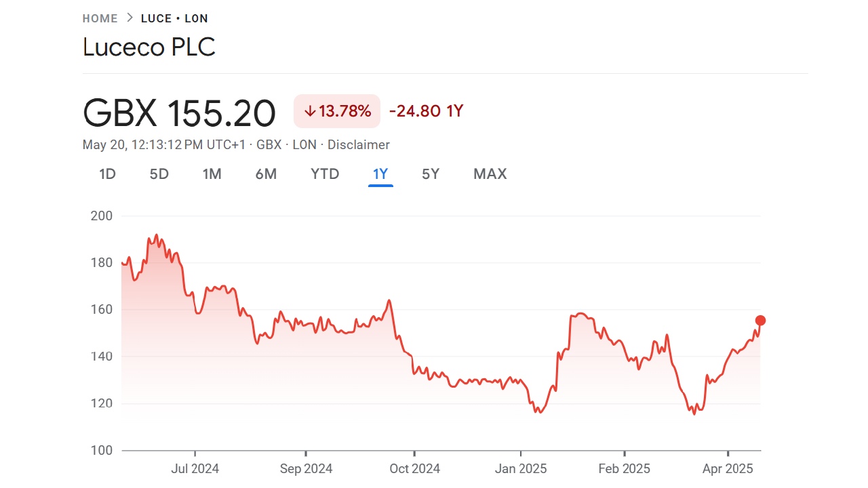Select the currently active 1Y tab
This screenshot has width=868, height=488.
(x=380, y=174)
